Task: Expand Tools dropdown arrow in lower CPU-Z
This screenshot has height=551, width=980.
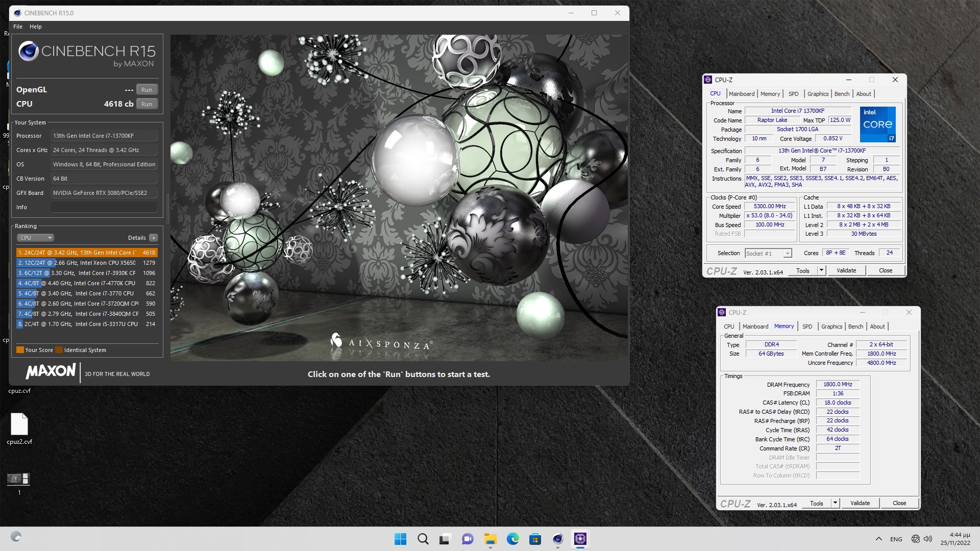Action: 835,504
